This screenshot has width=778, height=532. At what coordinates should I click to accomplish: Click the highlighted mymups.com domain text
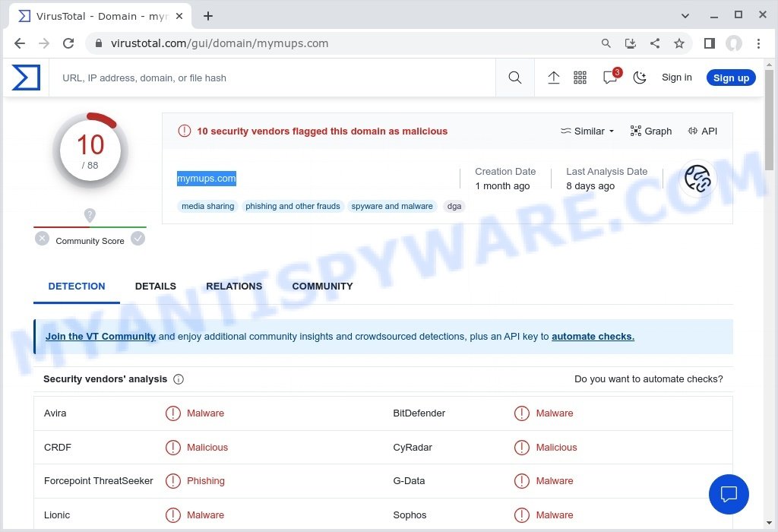pyautogui.click(x=207, y=178)
